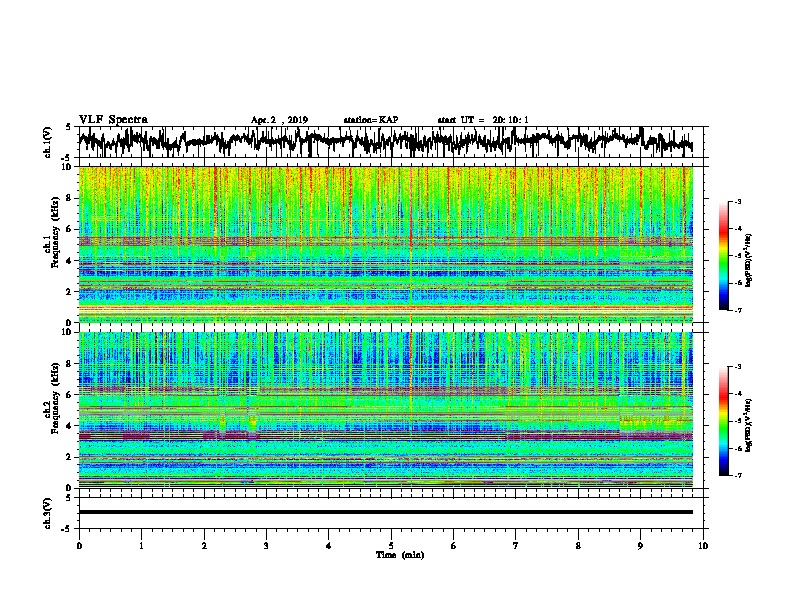Click the flat ch.3 voltage trace
Image resolution: width=792 pixels, height=612 pixels.
pyautogui.click(x=385, y=512)
